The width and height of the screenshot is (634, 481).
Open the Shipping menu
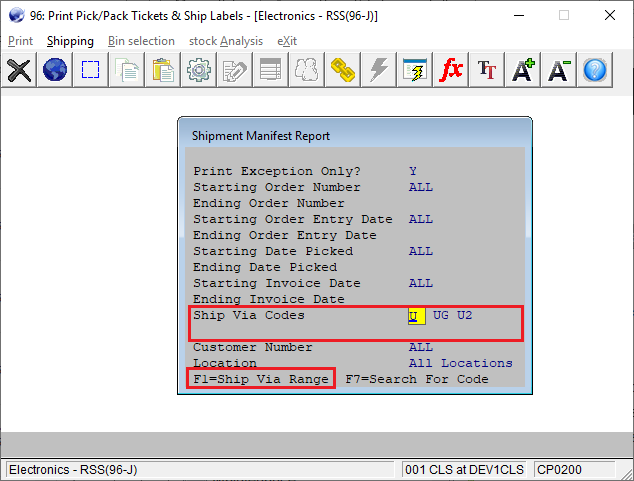point(70,41)
